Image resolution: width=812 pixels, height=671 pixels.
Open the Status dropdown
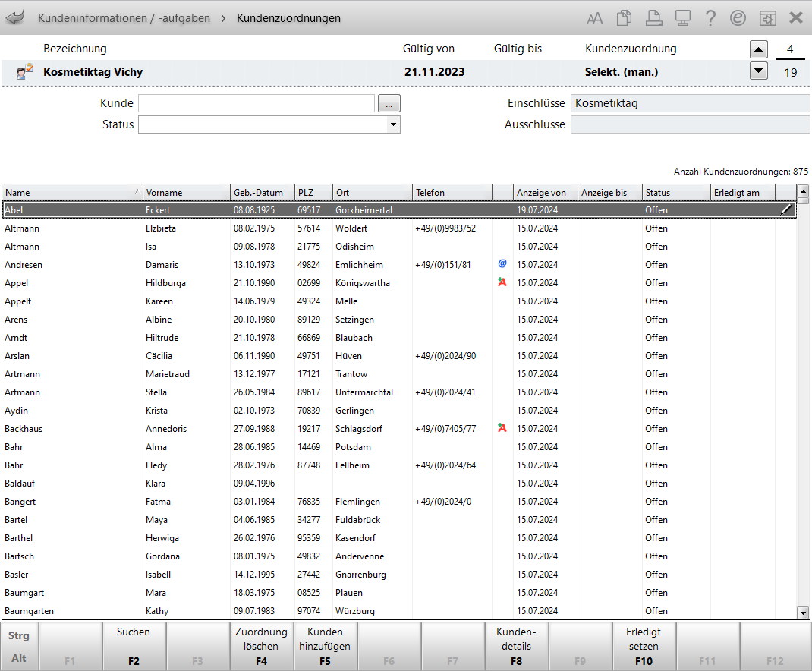(x=393, y=124)
